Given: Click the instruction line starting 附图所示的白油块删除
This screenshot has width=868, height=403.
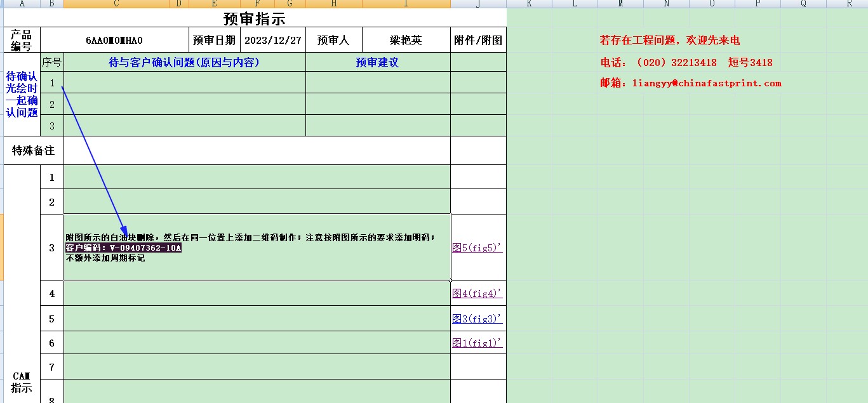Looking at the screenshot, I should pyautogui.click(x=251, y=237).
